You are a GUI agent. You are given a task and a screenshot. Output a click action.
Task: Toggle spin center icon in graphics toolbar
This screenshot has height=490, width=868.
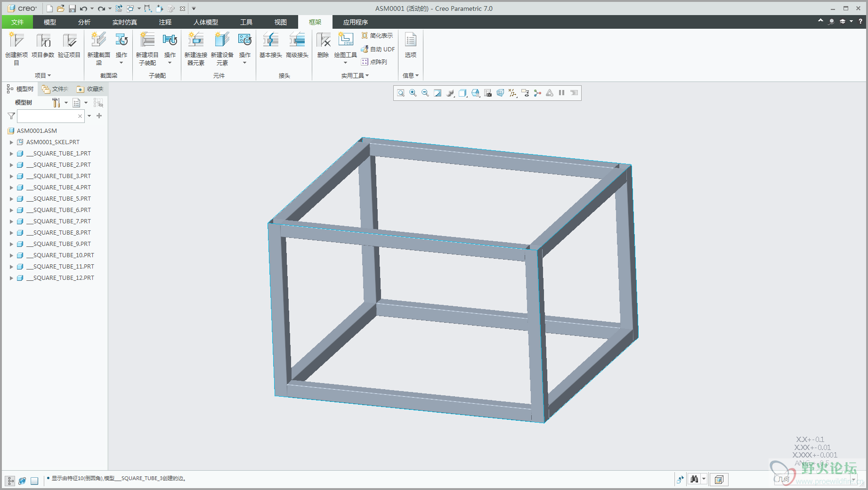537,93
